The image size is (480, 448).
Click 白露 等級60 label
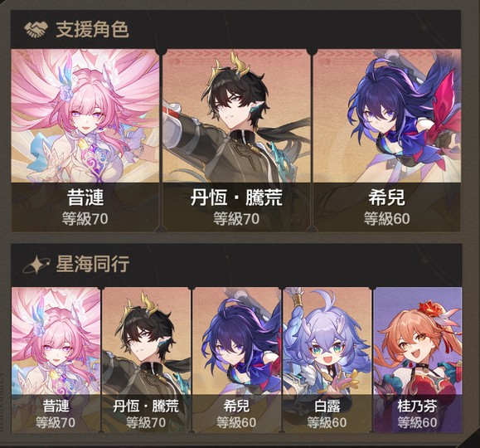[x=327, y=422]
